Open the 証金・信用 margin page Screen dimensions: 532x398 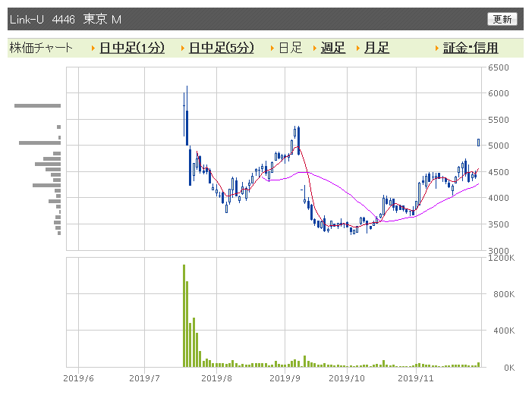[471, 48]
